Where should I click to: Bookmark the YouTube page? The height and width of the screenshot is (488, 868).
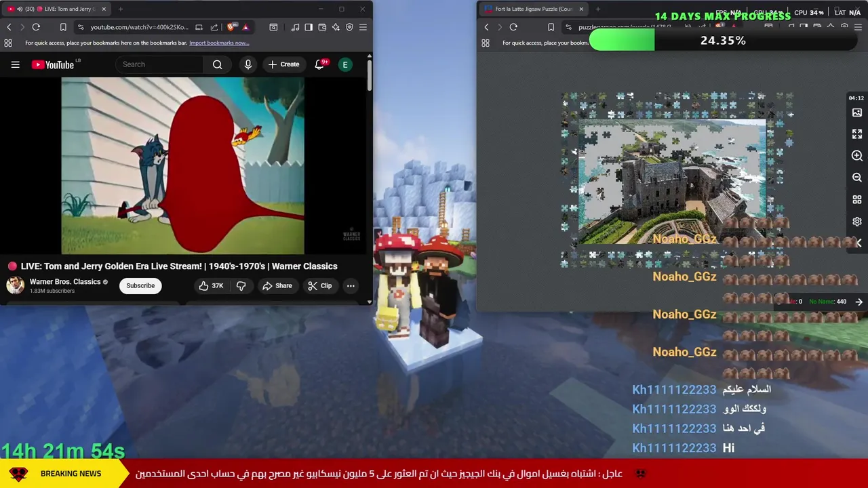pyautogui.click(x=63, y=27)
